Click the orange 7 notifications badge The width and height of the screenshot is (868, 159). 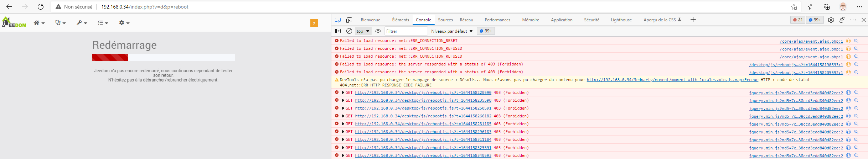[314, 23]
